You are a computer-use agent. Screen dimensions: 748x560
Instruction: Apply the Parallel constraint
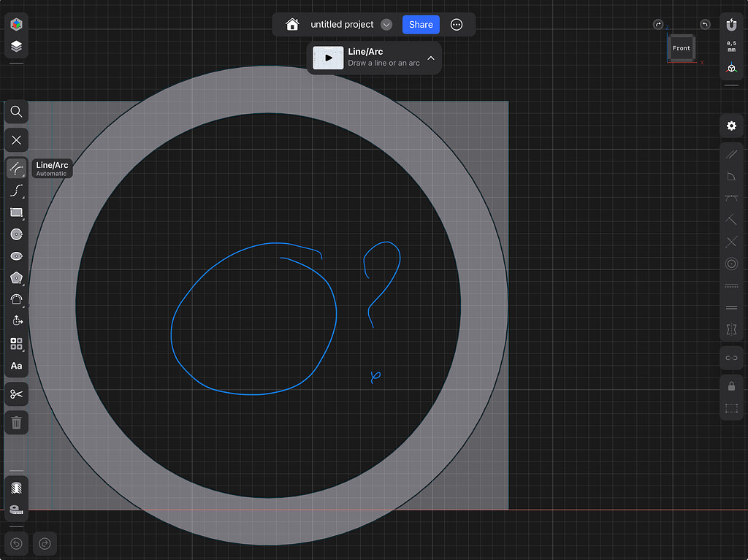click(731, 154)
